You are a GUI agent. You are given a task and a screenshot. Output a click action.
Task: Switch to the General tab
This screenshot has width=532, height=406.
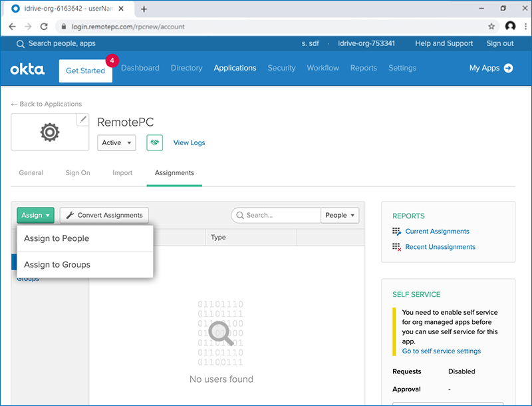(x=31, y=173)
